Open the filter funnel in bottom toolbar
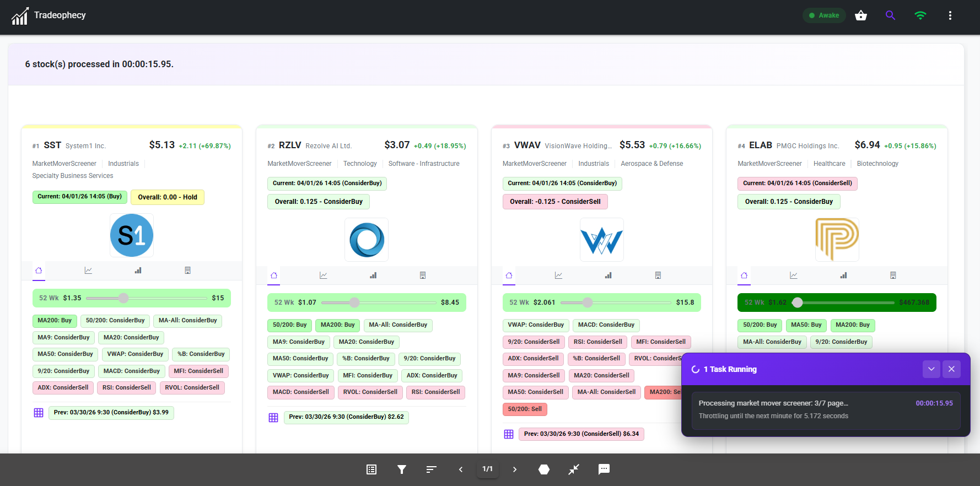The width and height of the screenshot is (980, 486). pos(402,469)
